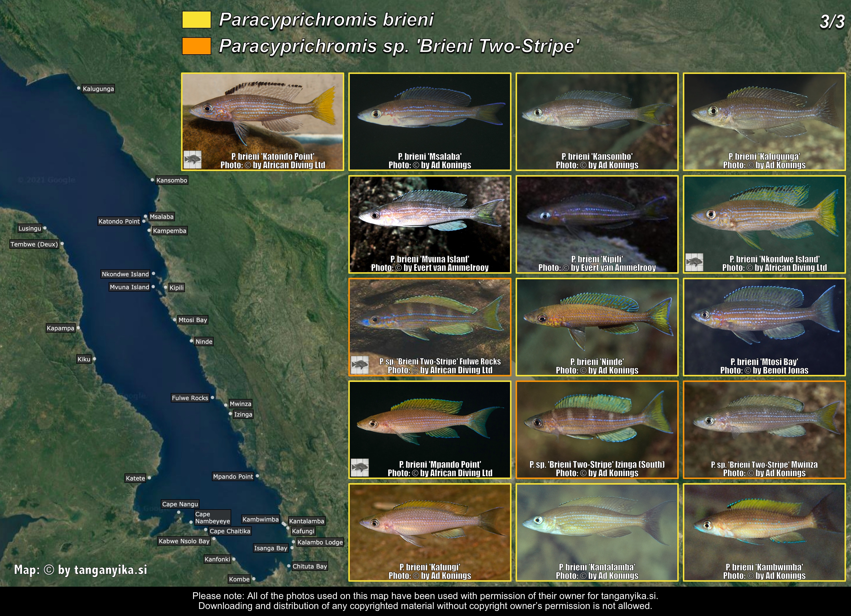The width and height of the screenshot is (851, 616).
Task: Open the P. brieni 'Msalaba' photo
Action: point(430,121)
